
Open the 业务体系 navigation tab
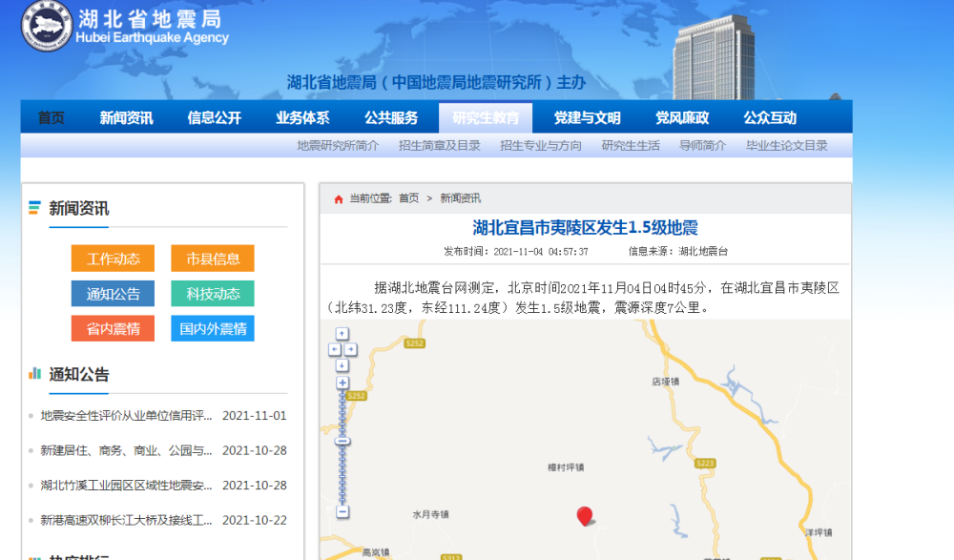pyautogui.click(x=302, y=117)
